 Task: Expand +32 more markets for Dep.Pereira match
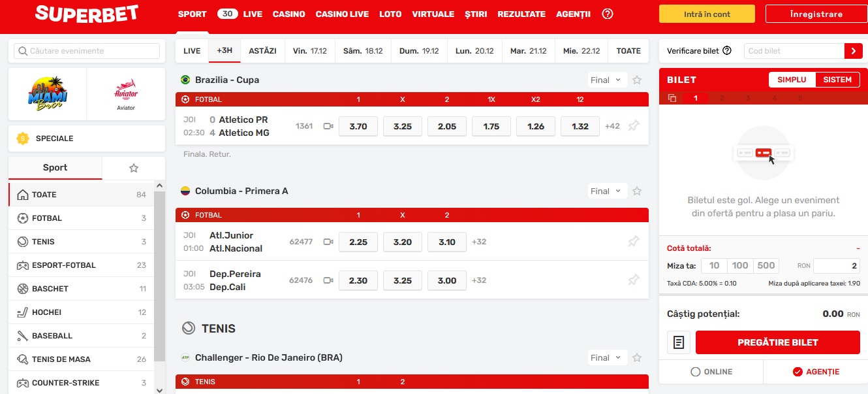479,280
